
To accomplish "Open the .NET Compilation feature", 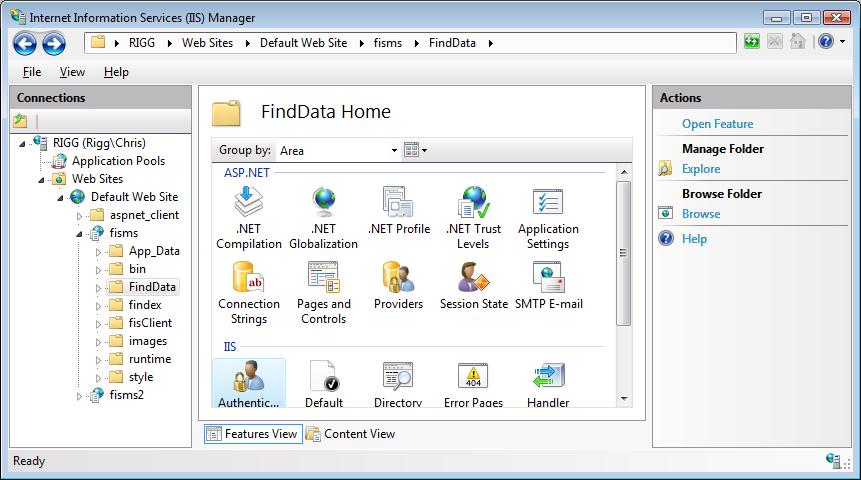I will coord(249,218).
